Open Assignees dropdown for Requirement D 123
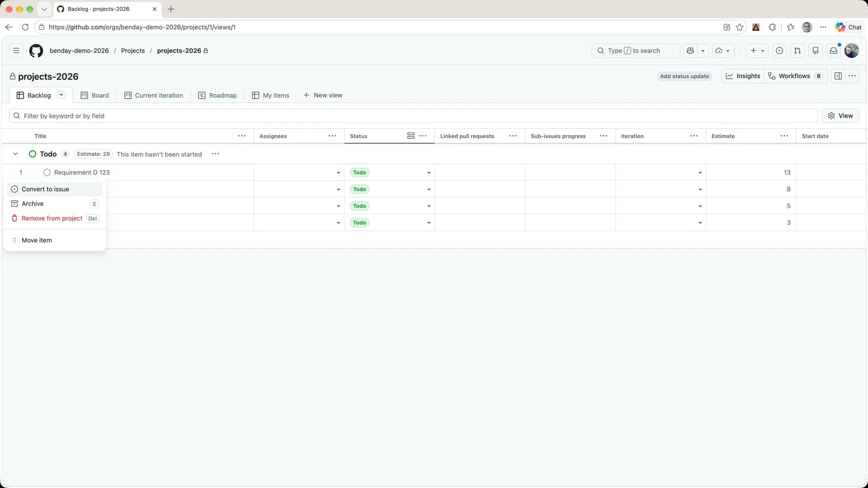Image resolution: width=868 pixels, height=488 pixels. tap(338, 173)
